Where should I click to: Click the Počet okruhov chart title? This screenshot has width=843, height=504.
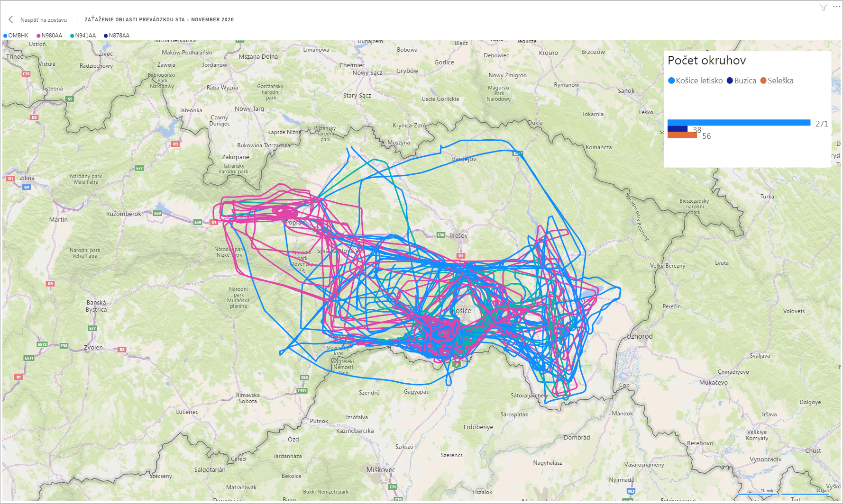[706, 60]
